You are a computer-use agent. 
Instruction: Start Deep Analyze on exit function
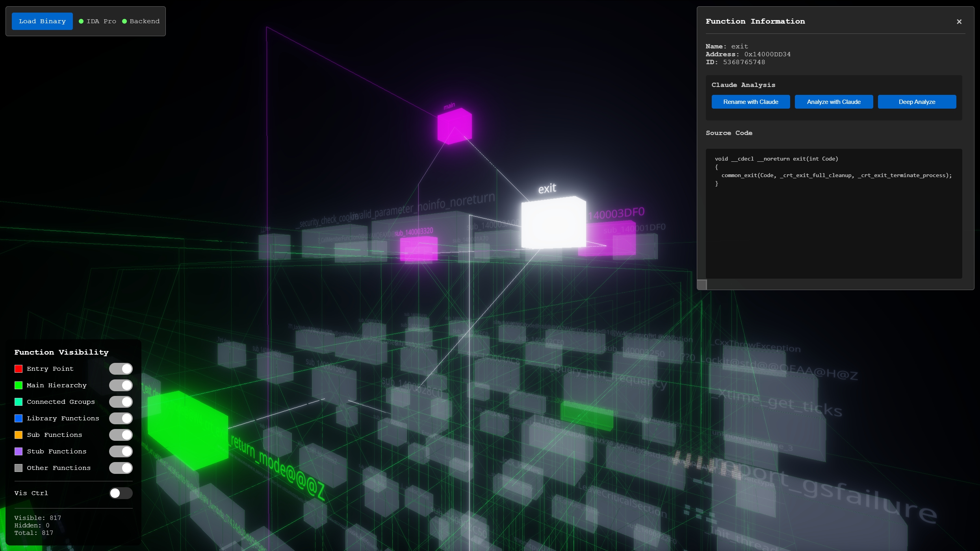click(917, 102)
